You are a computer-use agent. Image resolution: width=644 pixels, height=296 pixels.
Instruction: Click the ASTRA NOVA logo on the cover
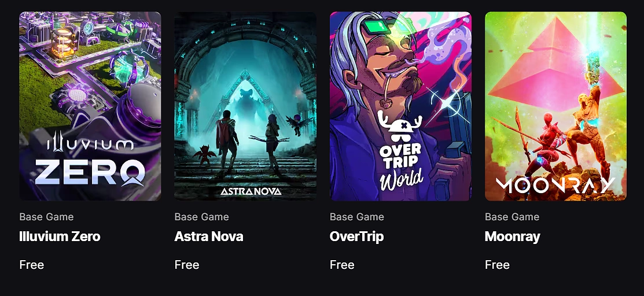pos(251,191)
